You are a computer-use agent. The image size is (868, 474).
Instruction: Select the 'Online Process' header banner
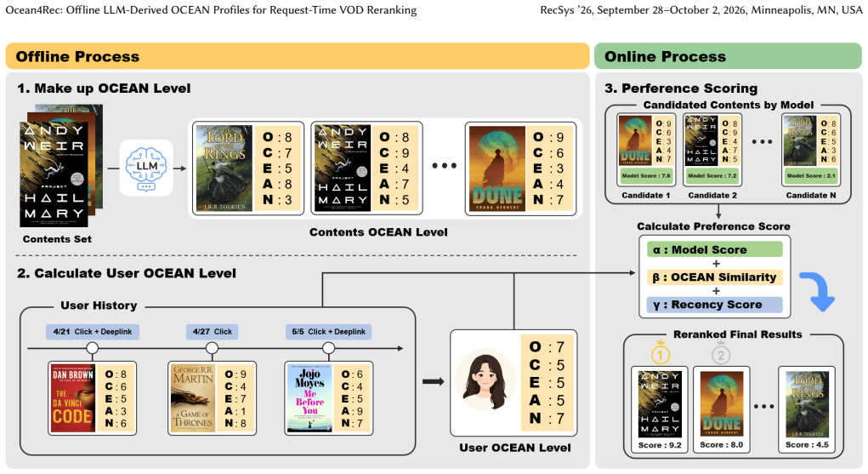728,56
